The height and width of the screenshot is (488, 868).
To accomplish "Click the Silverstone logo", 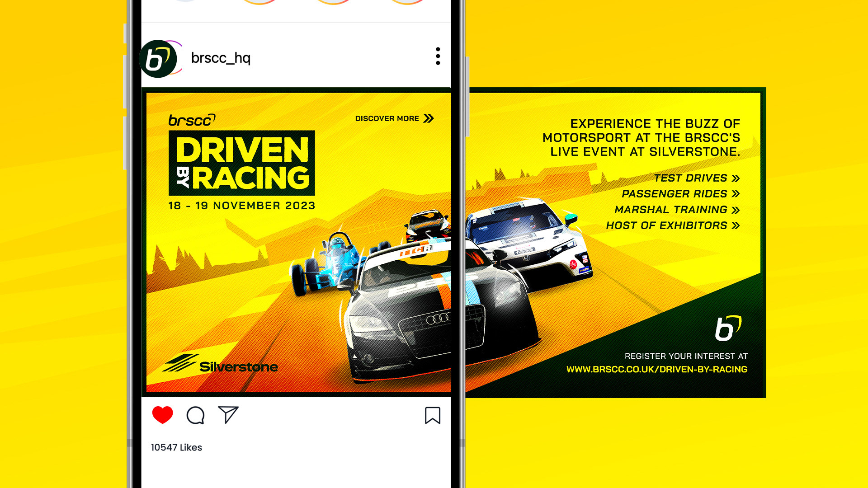I will [221, 364].
